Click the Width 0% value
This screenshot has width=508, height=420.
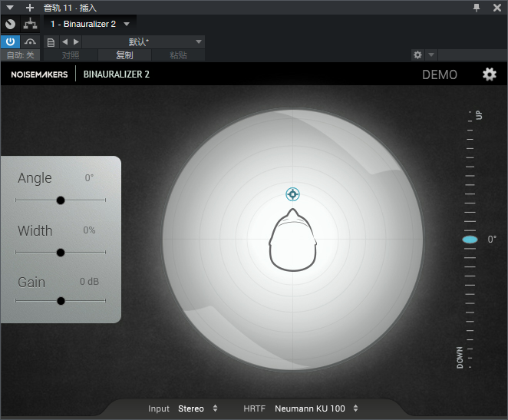click(89, 230)
